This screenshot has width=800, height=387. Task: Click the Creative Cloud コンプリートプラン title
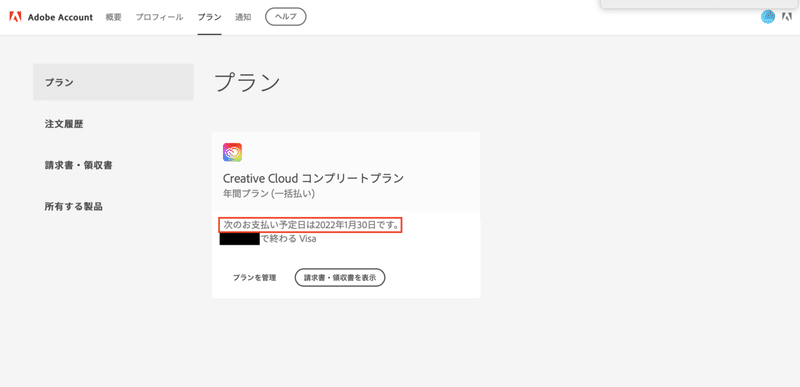point(313,178)
